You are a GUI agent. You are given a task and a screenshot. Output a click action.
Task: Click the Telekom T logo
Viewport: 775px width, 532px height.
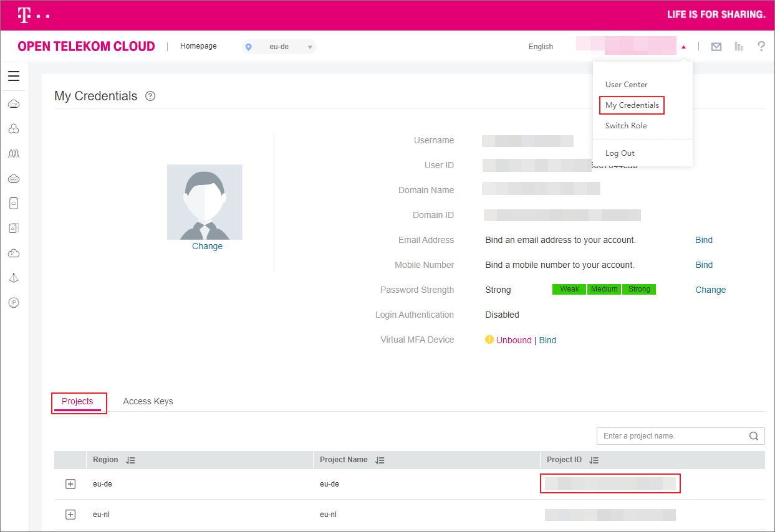pos(24,15)
